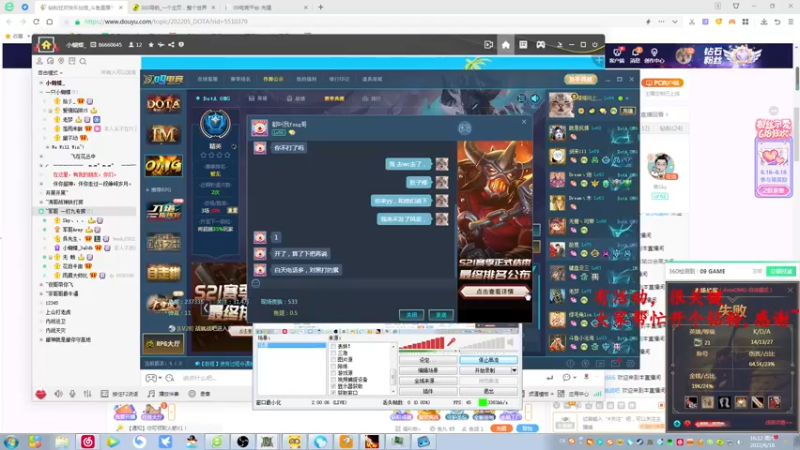The width and height of the screenshot is (800, 450).
Task: Mute the microphone icon in OBS
Action: coord(451,342)
